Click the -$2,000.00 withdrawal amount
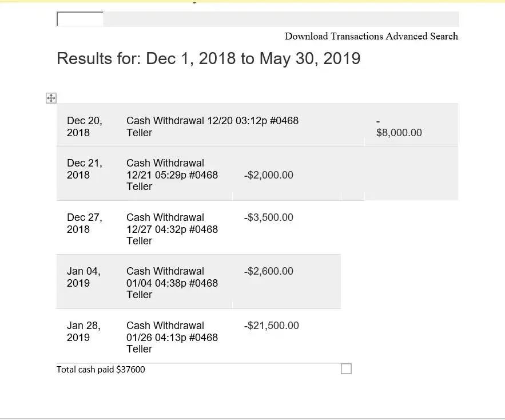The width and height of the screenshot is (505, 420). (x=268, y=175)
